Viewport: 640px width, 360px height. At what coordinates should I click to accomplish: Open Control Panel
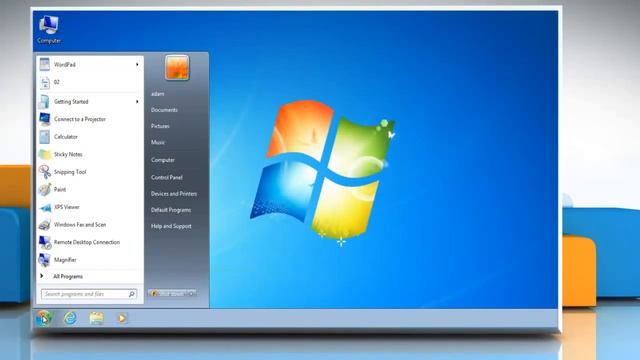(167, 178)
